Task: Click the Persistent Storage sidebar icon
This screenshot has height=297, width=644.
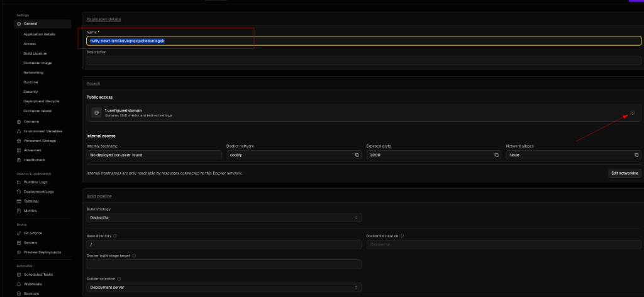Action: [19, 141]
